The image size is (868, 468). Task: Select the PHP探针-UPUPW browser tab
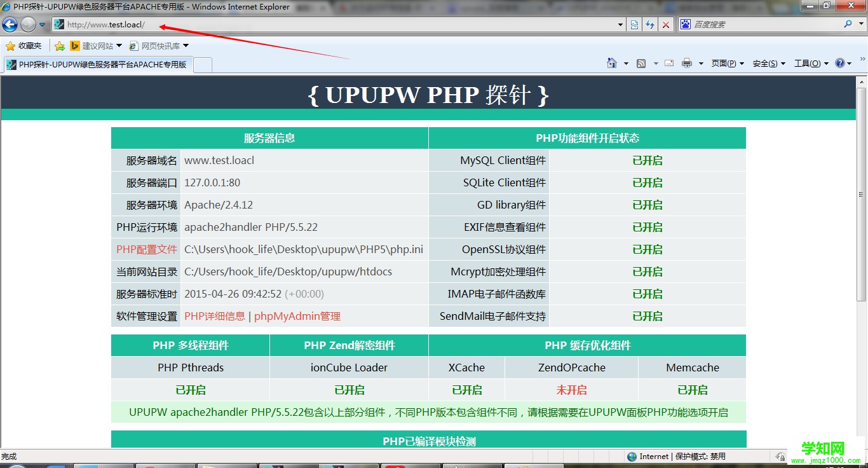[x=97, y=64]
